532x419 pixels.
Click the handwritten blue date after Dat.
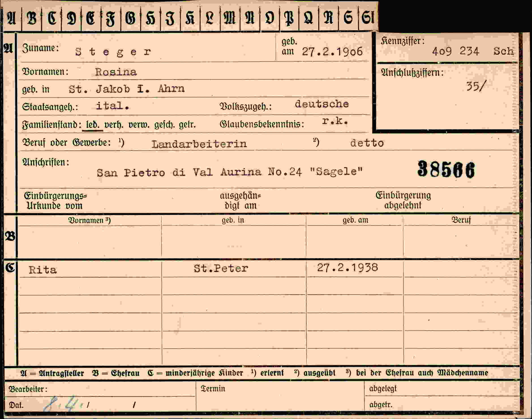pyautogui.click(x=64, y=404)
